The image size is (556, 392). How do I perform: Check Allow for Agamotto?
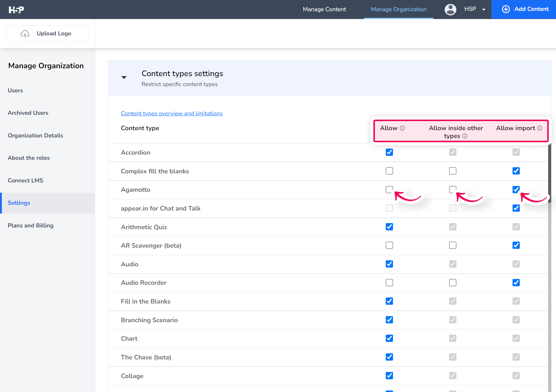(x=389, y=189)
